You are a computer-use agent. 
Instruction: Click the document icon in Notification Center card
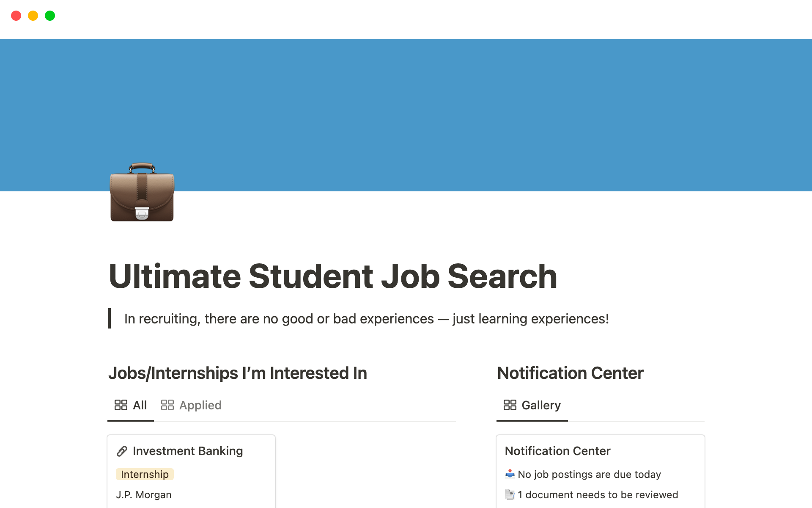(x=510, y=494)
